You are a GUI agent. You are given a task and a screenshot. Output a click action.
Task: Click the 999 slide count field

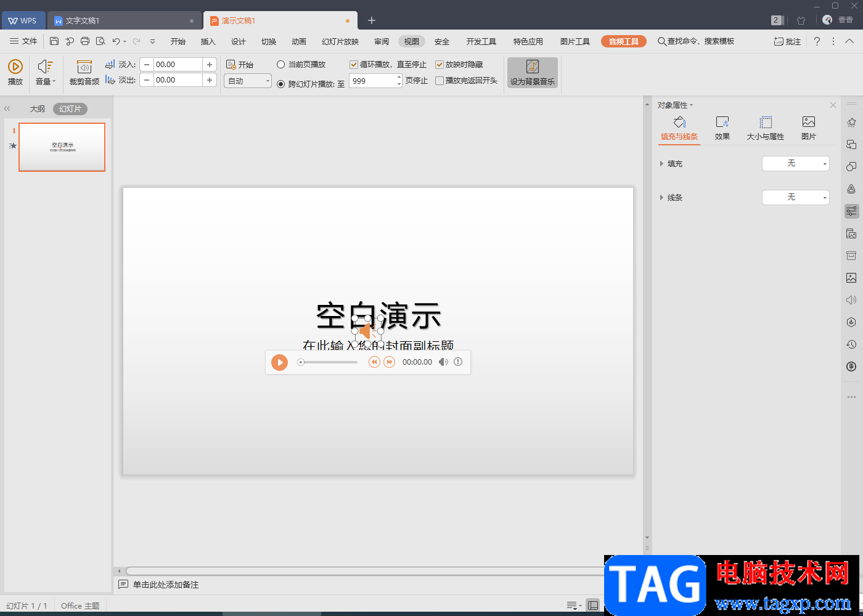[x=373, y=81]
